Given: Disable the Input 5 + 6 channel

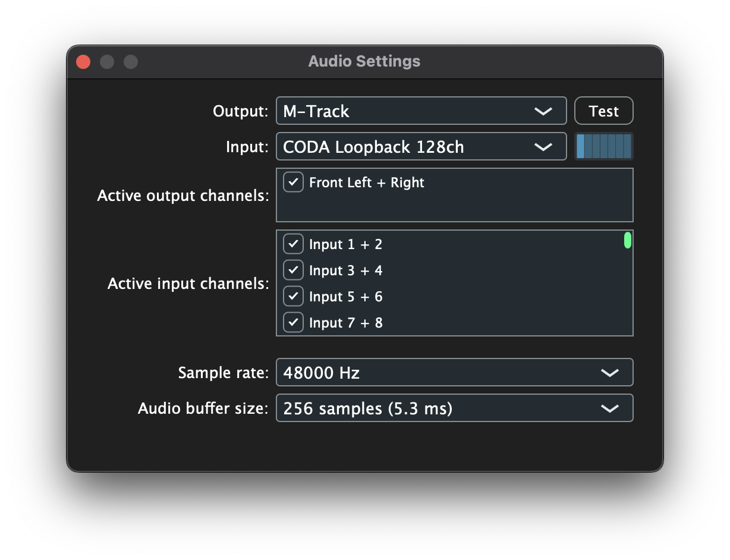Looking at the screenshot, I should click(x=293, y=296).
